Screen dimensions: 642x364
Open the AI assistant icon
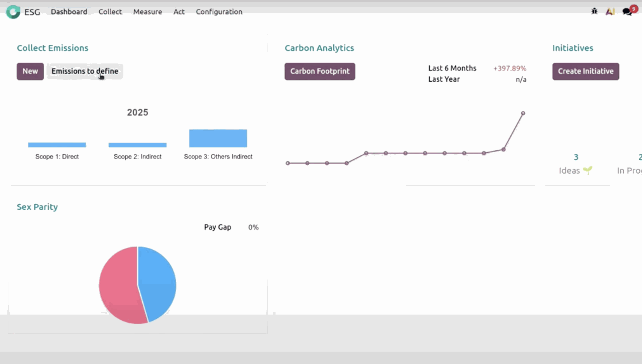pos(611,11)
